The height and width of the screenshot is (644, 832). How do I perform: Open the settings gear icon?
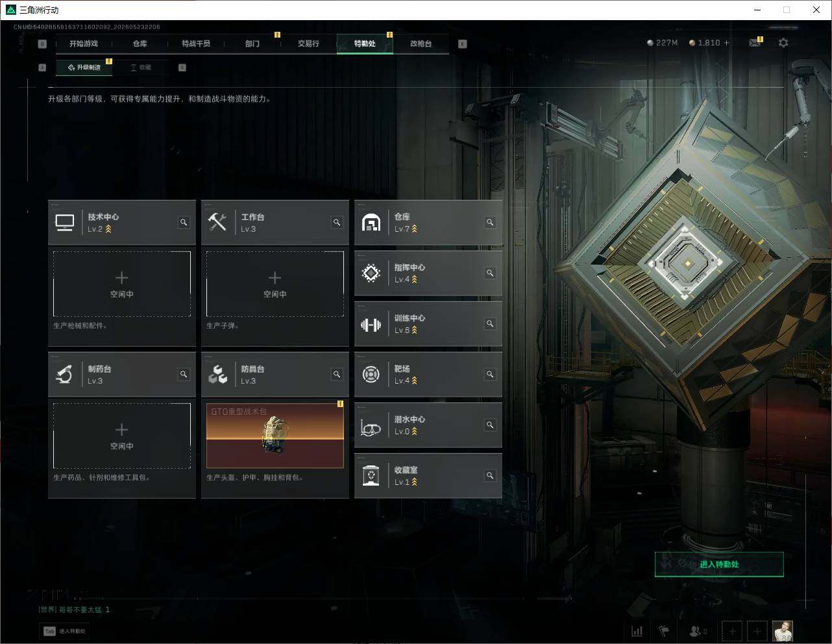[x=783, y=43]
